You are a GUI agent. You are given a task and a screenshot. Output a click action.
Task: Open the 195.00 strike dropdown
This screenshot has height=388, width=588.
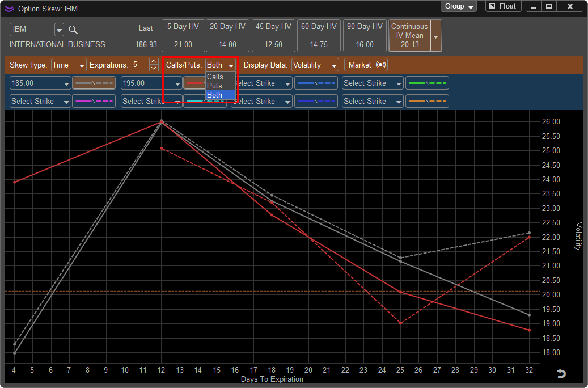point(151,83)
